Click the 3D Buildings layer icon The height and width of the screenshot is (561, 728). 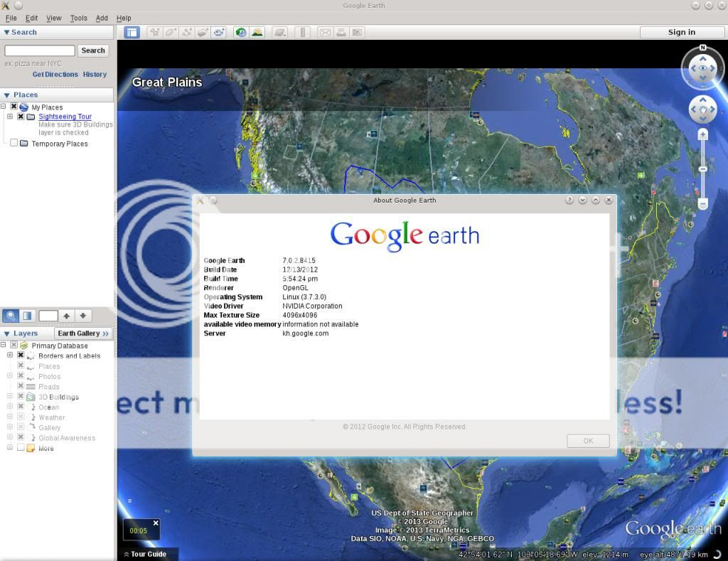(31, 397)
